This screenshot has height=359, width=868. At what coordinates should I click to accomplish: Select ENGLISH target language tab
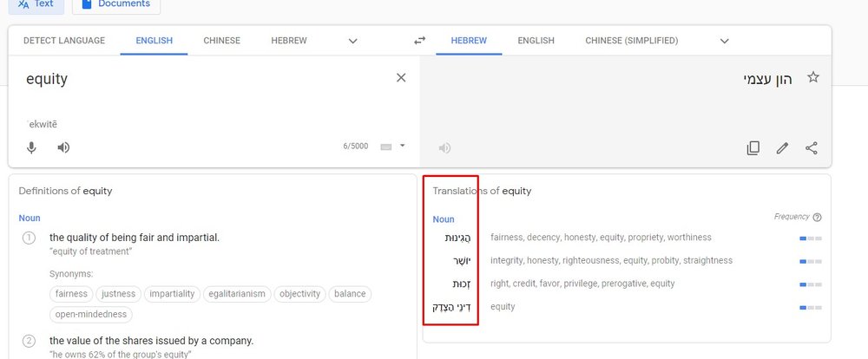click(536, 41)
